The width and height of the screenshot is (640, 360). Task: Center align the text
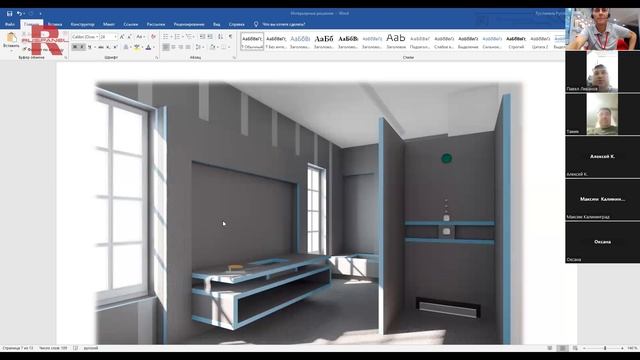pyautogui.click(x=173, y=47)
